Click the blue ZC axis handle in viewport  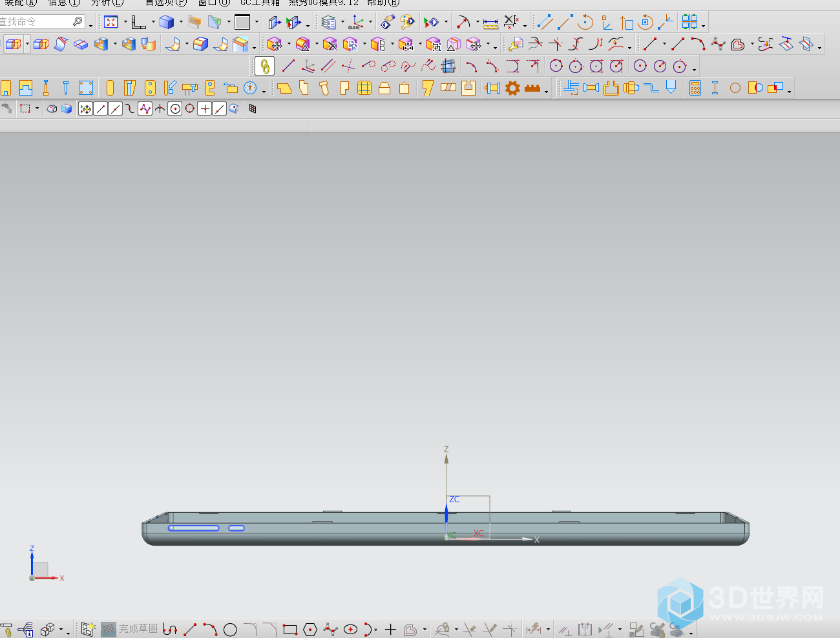click(446, 514)
